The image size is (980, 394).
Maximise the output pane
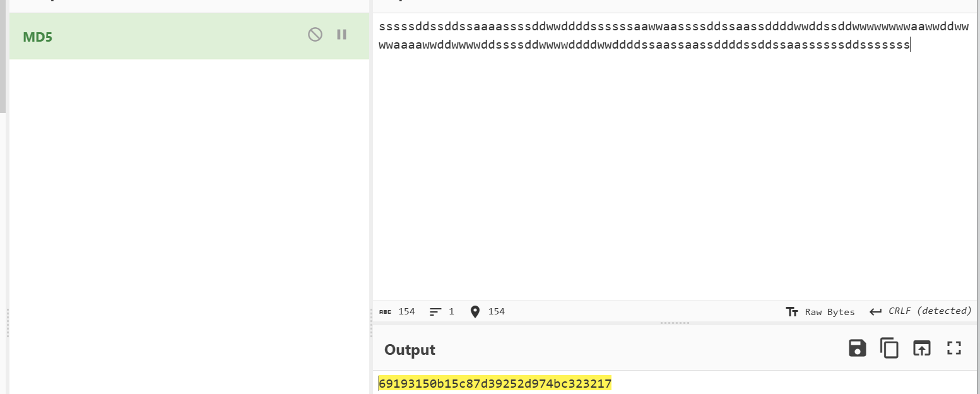point(953,348)
